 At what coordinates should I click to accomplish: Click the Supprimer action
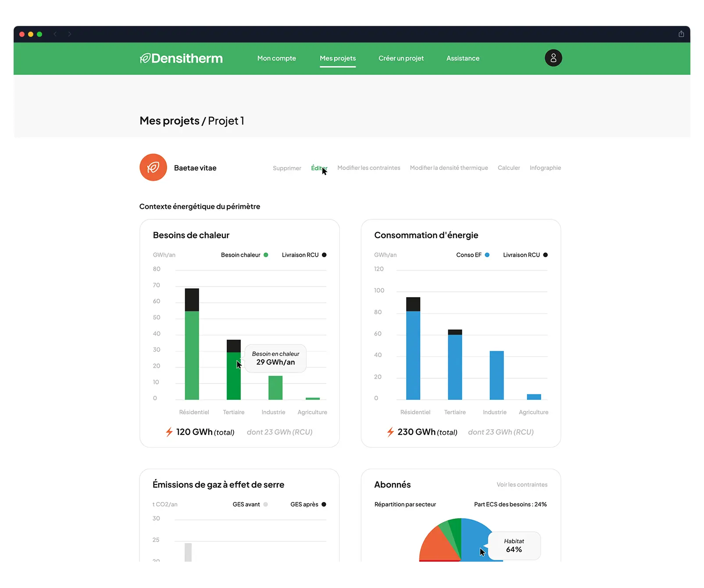[286, 168]
